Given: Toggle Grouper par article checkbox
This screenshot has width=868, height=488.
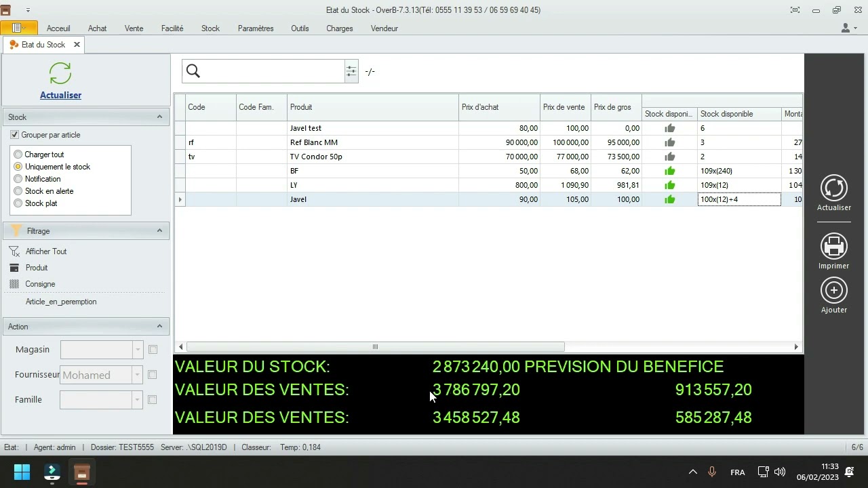Looking at the screenshot, I should coord(14,135).
